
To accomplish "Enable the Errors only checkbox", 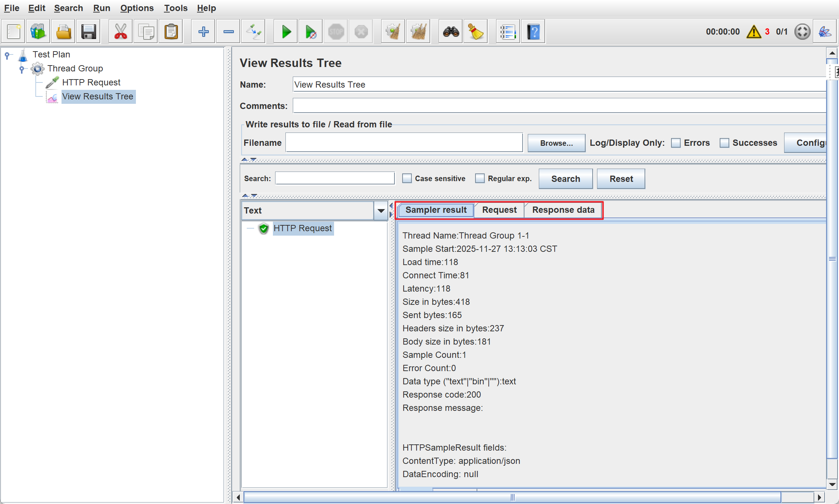I will click(x=675, y=143).
